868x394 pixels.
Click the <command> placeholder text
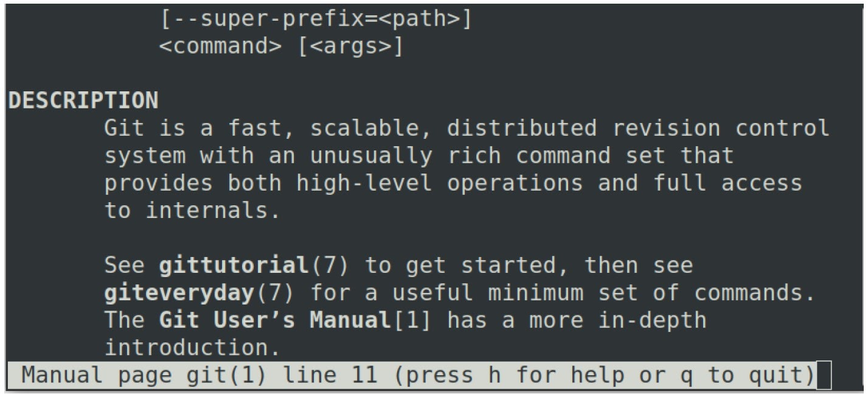tap(220, 46)
